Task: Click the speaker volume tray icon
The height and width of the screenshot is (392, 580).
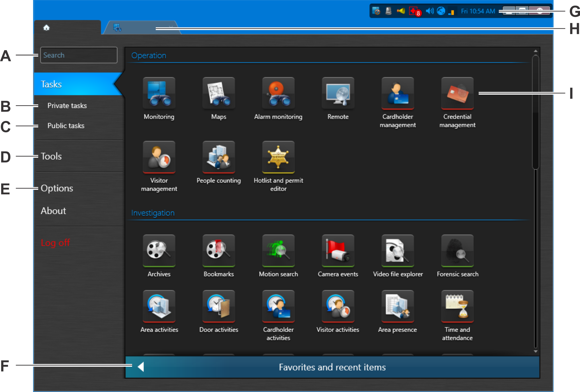Action: [x=429, y=11]
